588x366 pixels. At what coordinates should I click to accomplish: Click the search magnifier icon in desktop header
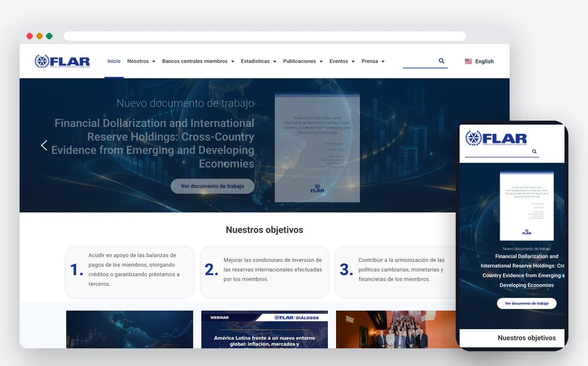tap(441, 61)
